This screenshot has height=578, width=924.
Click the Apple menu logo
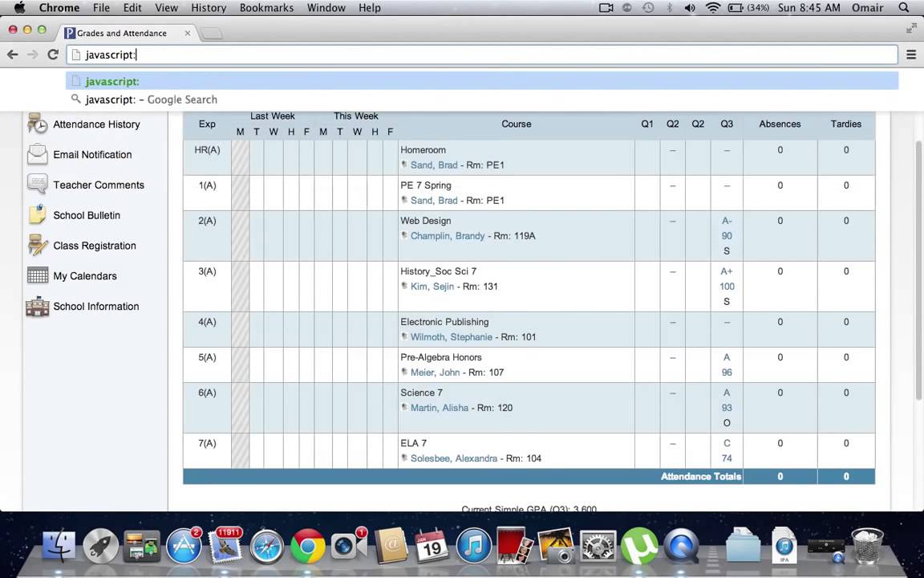click(19, 8)
